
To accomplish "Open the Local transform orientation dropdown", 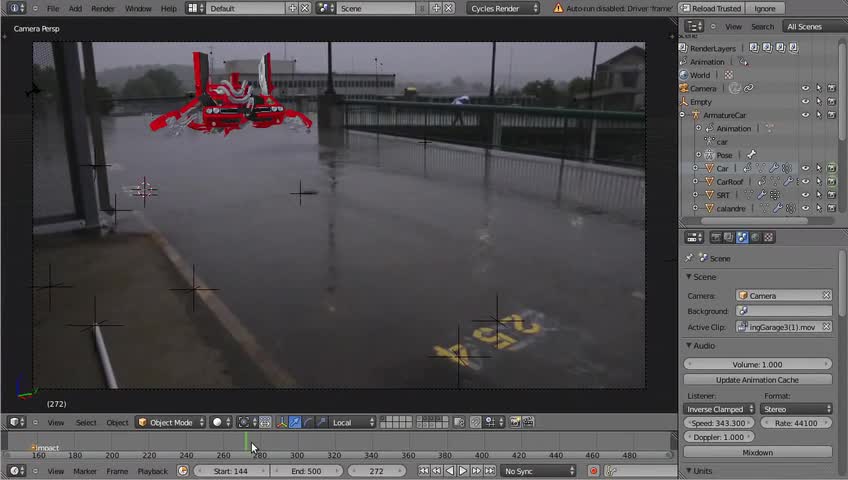I will coord(353,422).
